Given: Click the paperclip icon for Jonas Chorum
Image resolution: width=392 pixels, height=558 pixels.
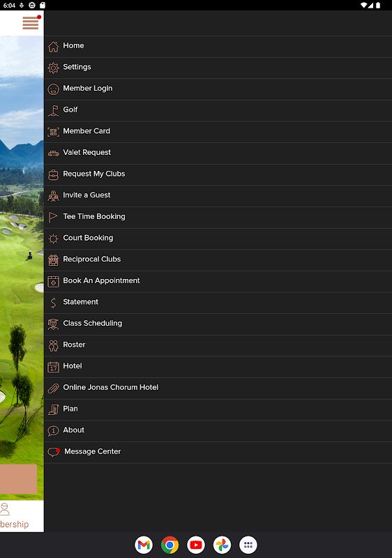Looking at the screenshot, I should (x=53, y=389).
